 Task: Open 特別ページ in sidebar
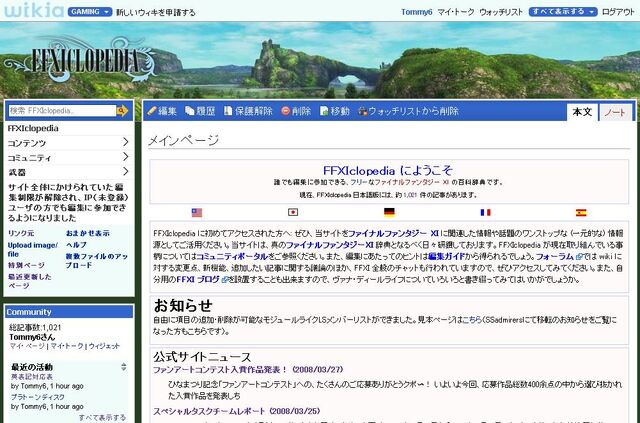coord(26,265)
